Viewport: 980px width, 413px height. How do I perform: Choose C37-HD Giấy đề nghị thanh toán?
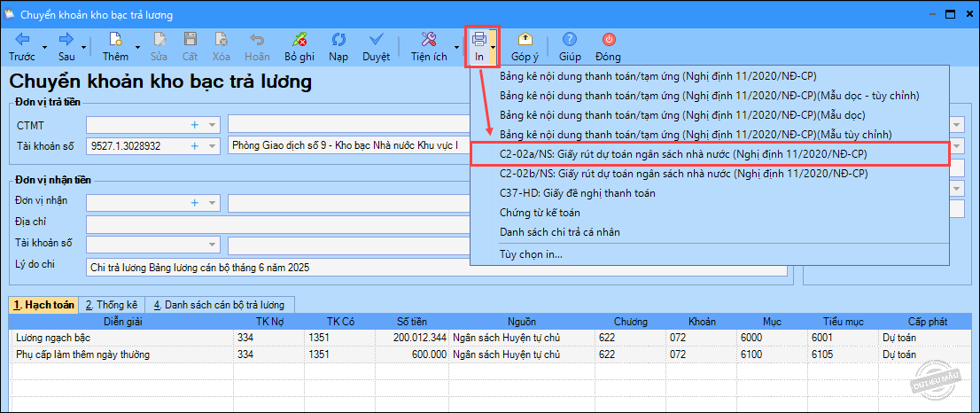click(578, 193)
